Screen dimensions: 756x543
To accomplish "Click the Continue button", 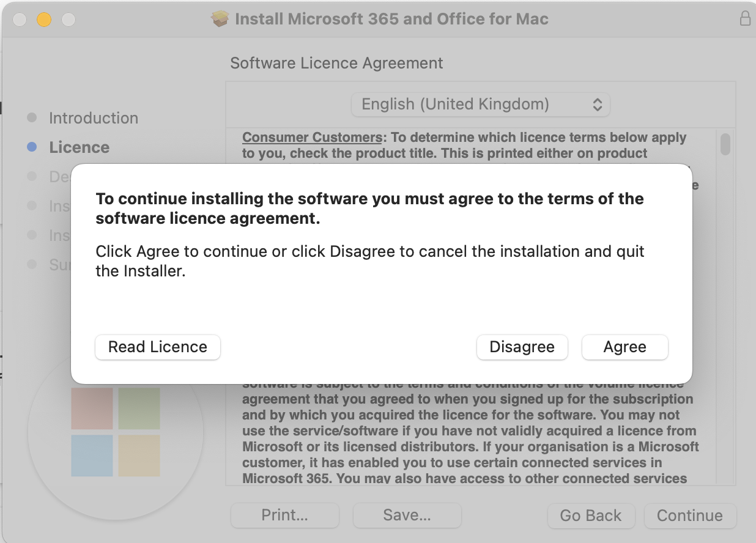I will [690, 515].
